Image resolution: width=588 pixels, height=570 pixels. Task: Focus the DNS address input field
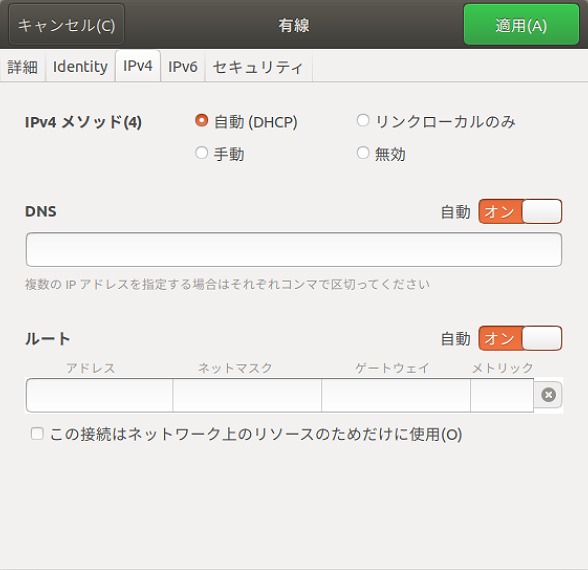(x=294, y=250)
